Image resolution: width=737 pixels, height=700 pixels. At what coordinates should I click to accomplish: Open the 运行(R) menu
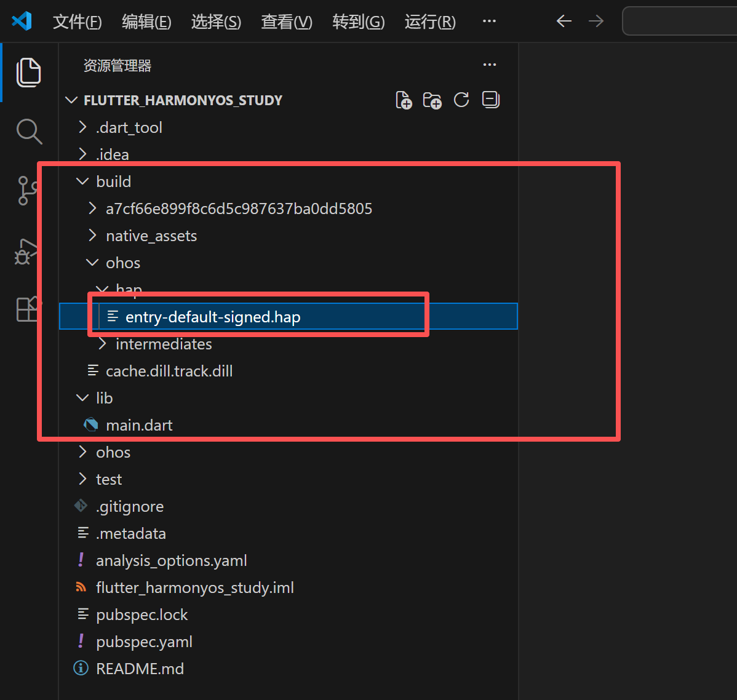tap(430, 22)
